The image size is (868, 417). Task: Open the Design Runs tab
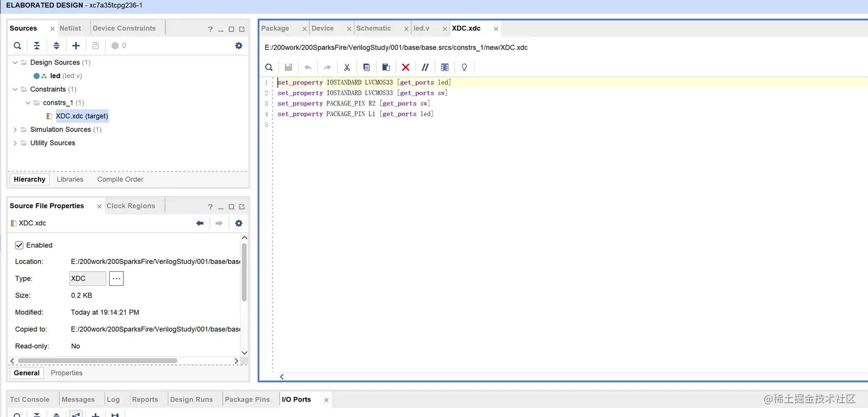pos(191,399)
